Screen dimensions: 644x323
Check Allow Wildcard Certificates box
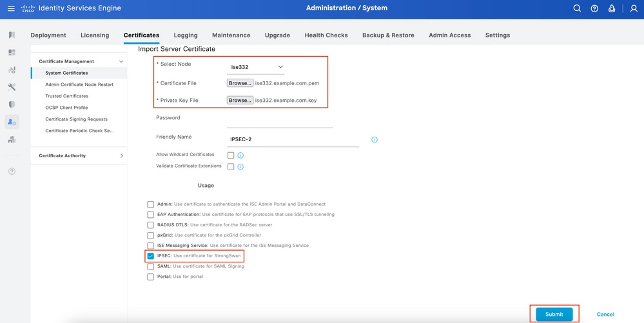[x=231, y=155]
